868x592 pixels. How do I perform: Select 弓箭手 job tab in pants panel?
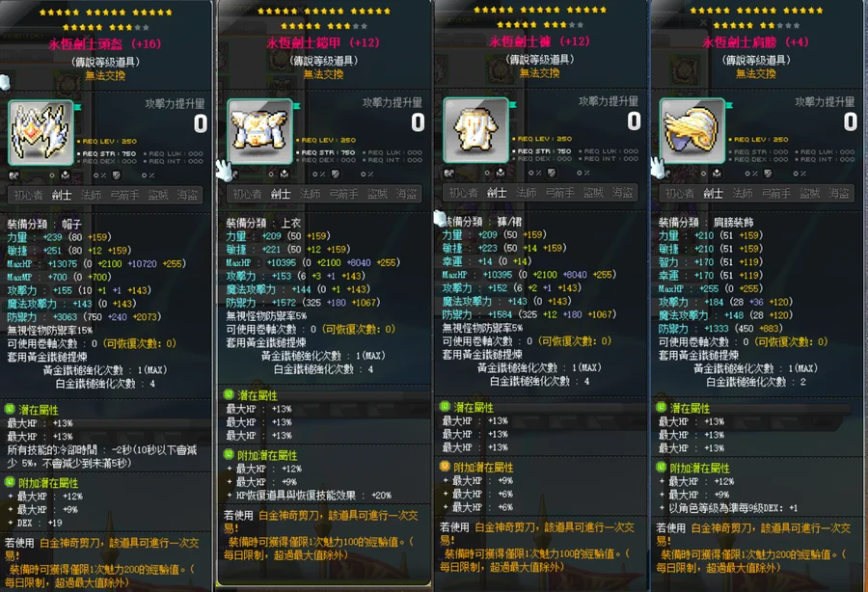coord(559,193)
